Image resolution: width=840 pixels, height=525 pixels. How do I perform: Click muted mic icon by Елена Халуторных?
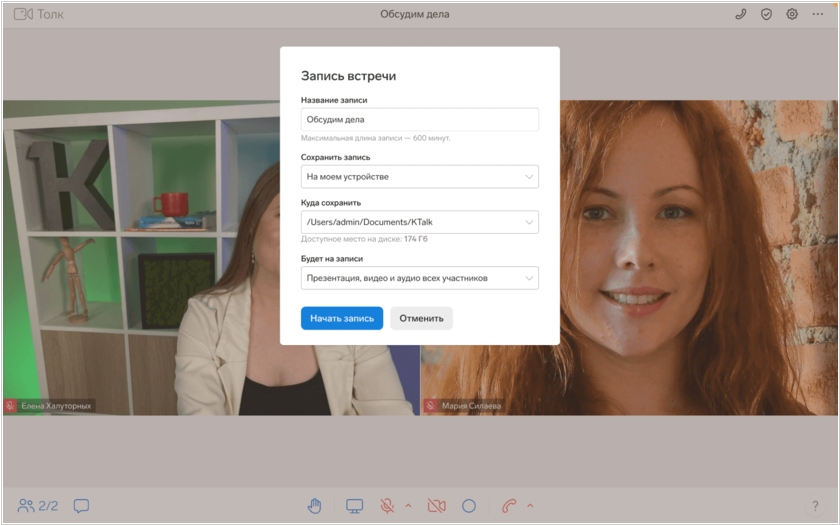click(10, 406)
